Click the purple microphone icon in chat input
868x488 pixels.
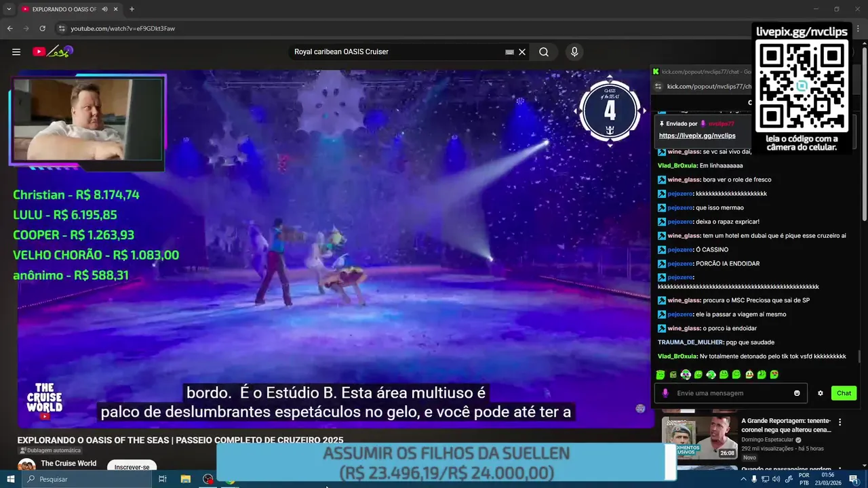point(665,393)
